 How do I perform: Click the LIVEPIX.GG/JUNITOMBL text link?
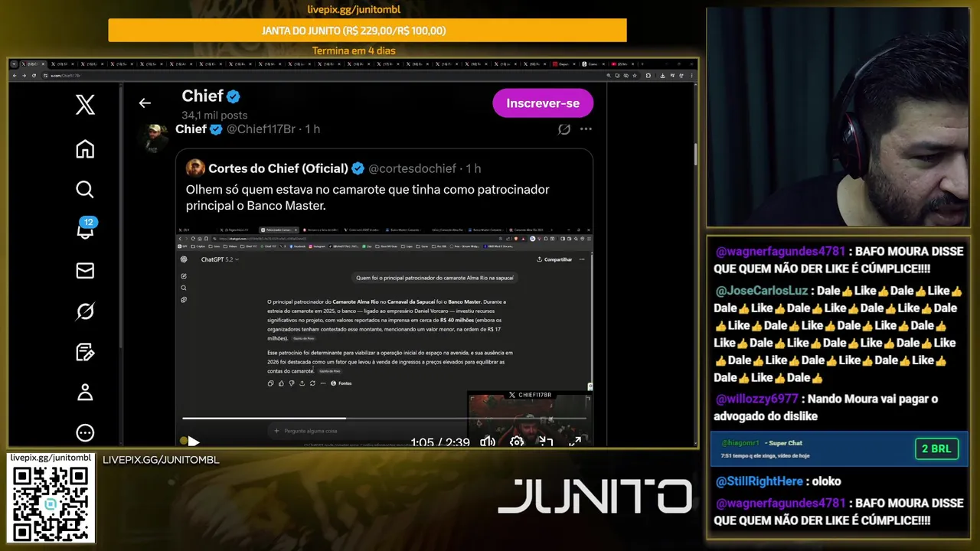coord(161,460)
